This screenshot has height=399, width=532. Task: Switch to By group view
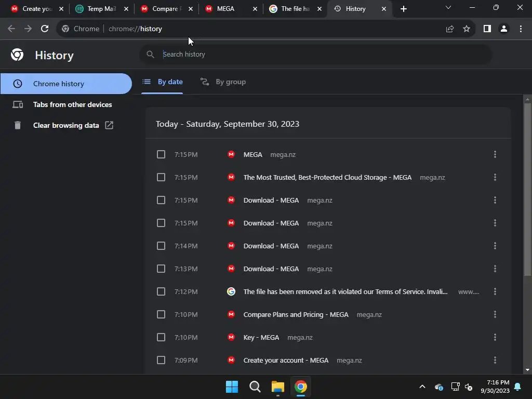(x=223, y=82)
